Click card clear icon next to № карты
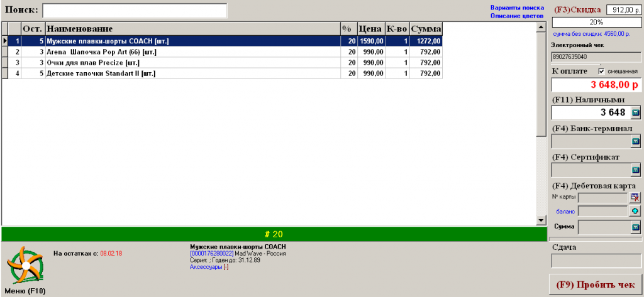 pos(635,197)
